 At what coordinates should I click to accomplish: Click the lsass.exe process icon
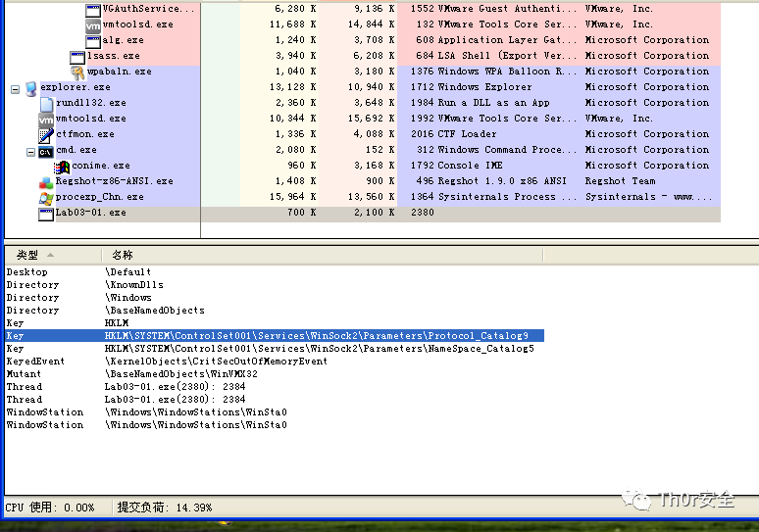(x=77, y=58)
